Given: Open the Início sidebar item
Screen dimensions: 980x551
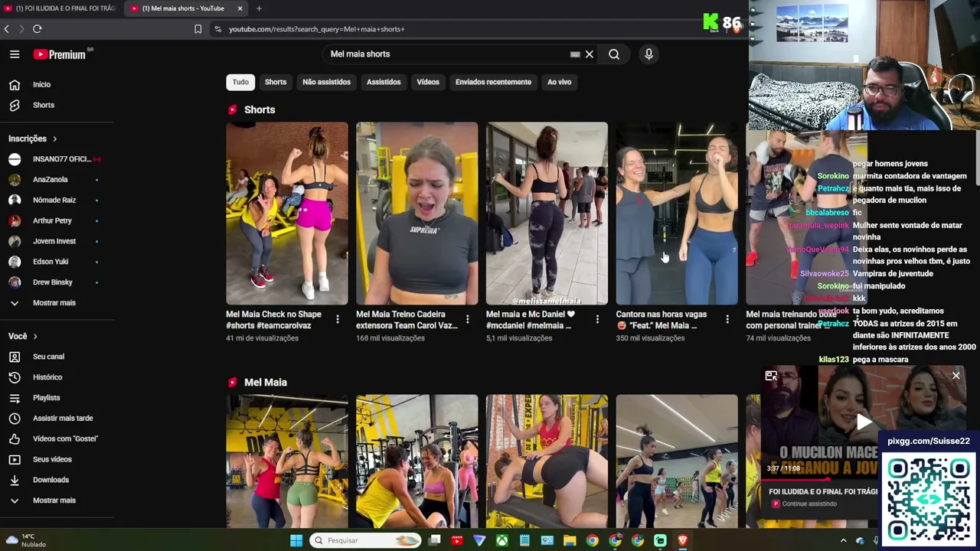Looking at the screenshot, I should tap(41, 85).
